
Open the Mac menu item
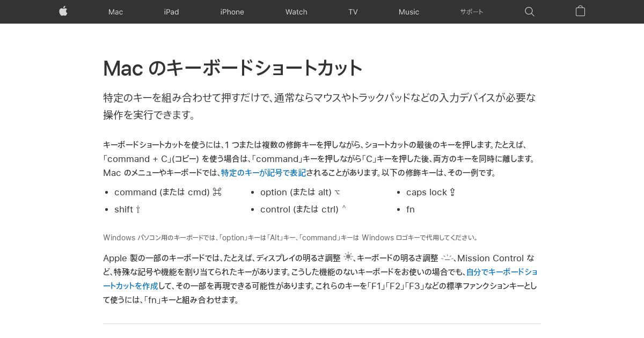coord(115,12)
